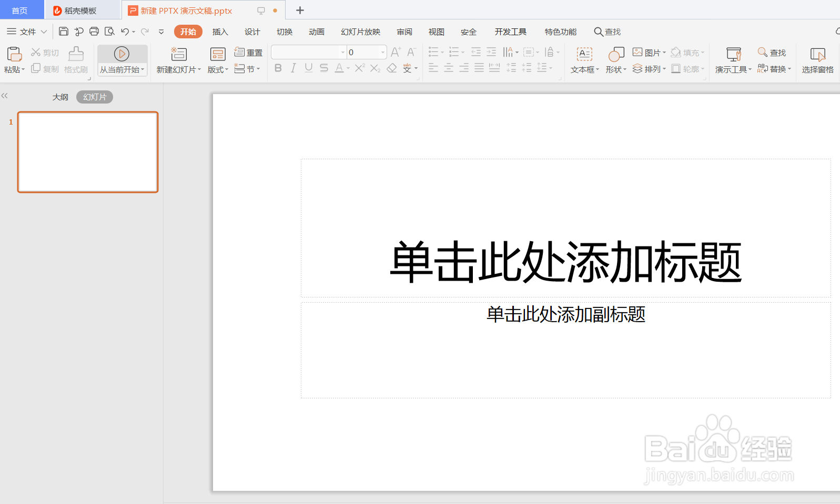Copy selection with 复制
The height and width of the screenshot is (504, 840).
tap(45, 69)
